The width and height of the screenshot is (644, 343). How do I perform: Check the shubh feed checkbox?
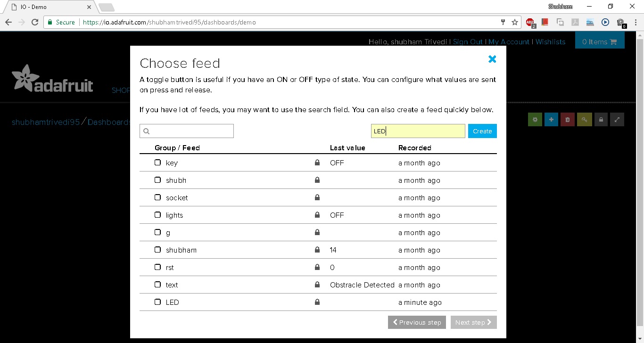[158, 180]
